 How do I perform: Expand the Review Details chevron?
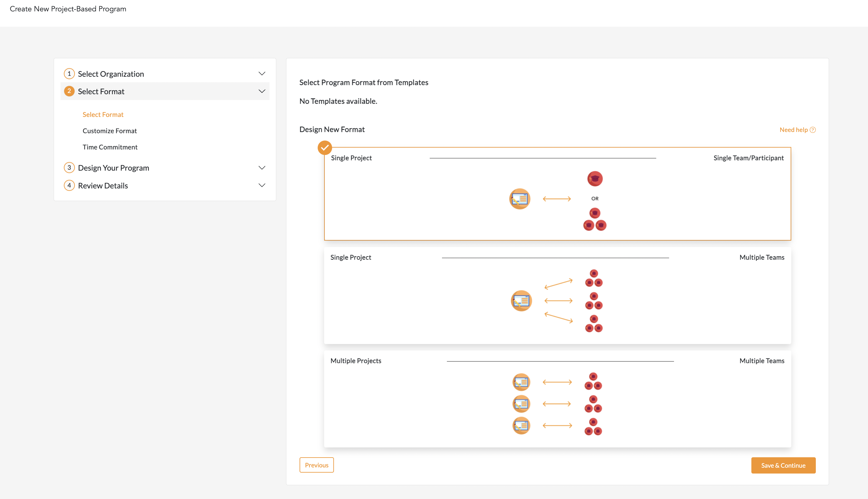point(262,185)
